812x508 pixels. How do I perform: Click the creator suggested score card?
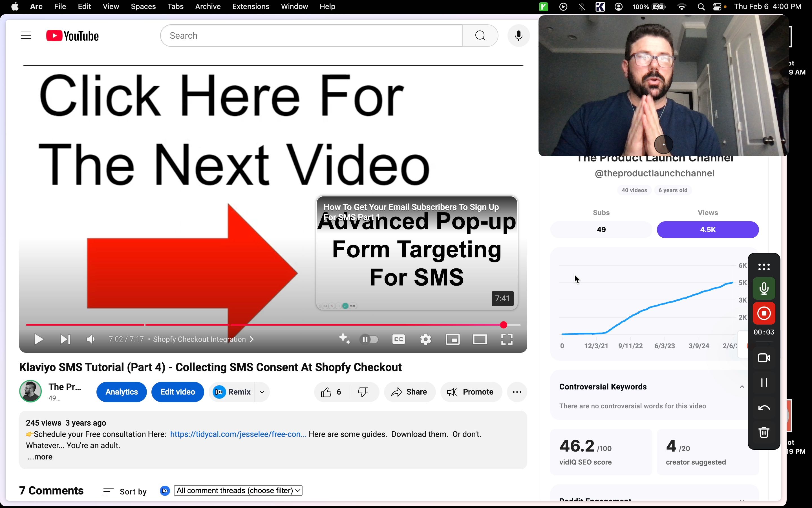pyautogui.click(x=708, y=452)
